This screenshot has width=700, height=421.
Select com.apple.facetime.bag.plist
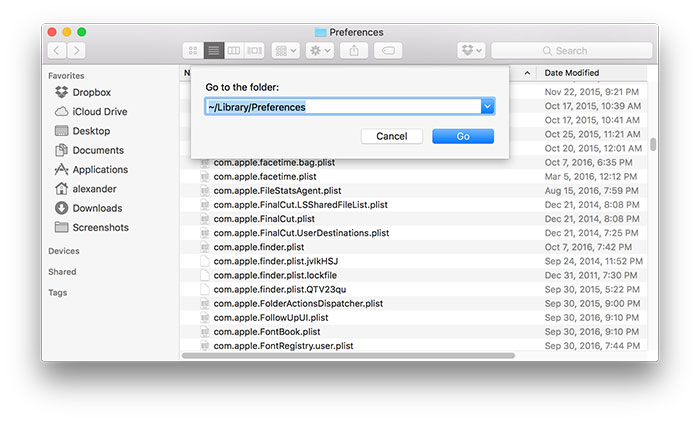[274, 163]
